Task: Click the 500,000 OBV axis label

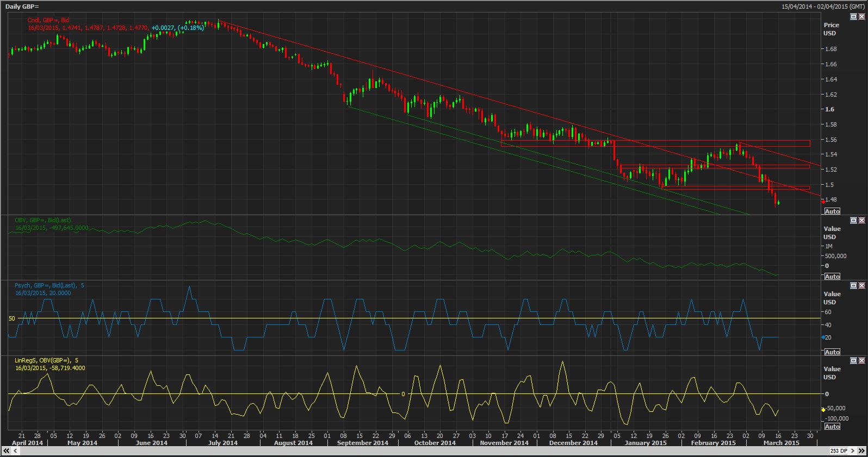Action: coord(835,256)
